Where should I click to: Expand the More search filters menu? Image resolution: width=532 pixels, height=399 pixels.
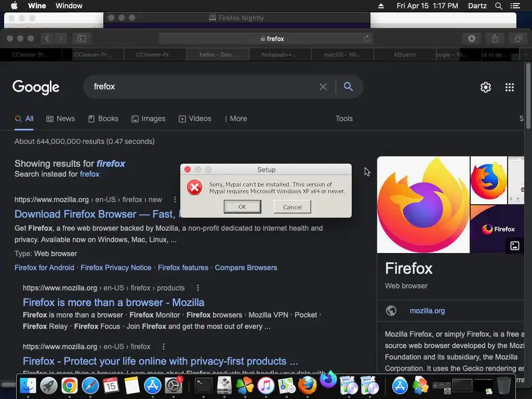pos(235,119)
